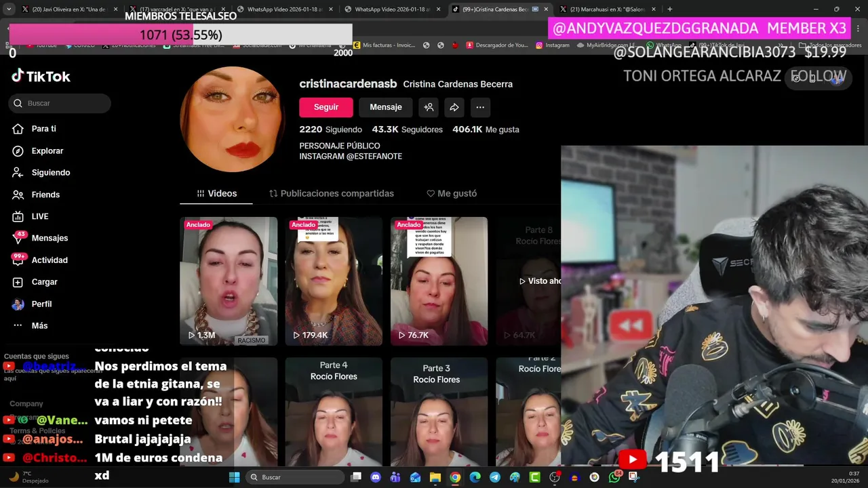Open Task View in the taskbar
The height and width of the screenshot is (488, 868).
pyautogui.click(x=356, y=477)
